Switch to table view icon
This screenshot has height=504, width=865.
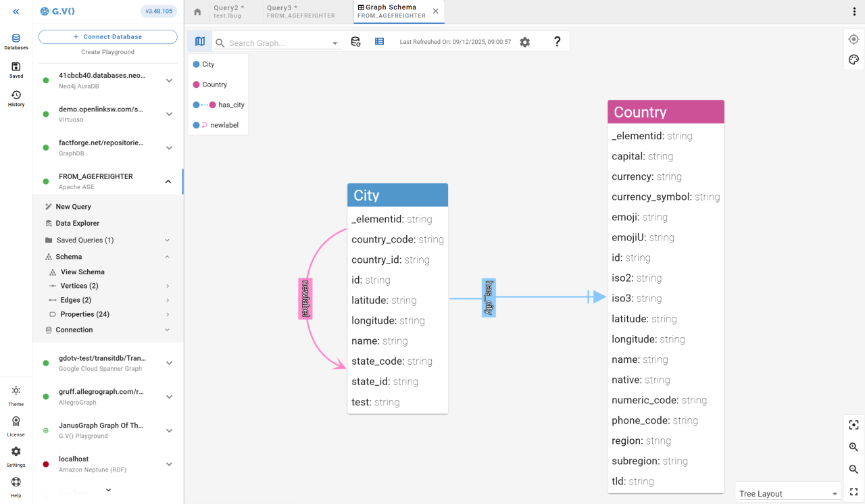pyautogui.click(x=379, y=42)
